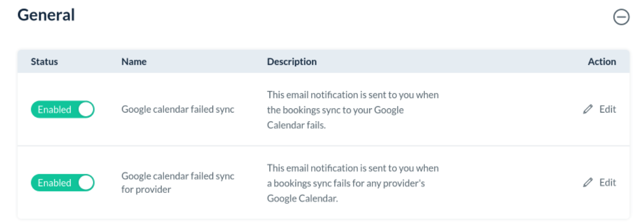
Task: Click the description about any provider's Google Calendar
Action: (353, 183)
